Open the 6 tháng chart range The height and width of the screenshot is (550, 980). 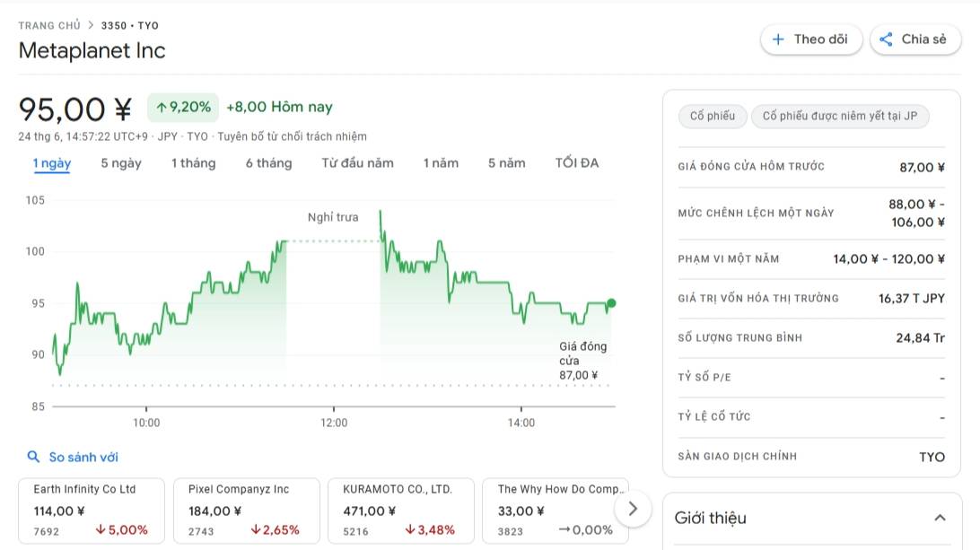pos(268,163)
